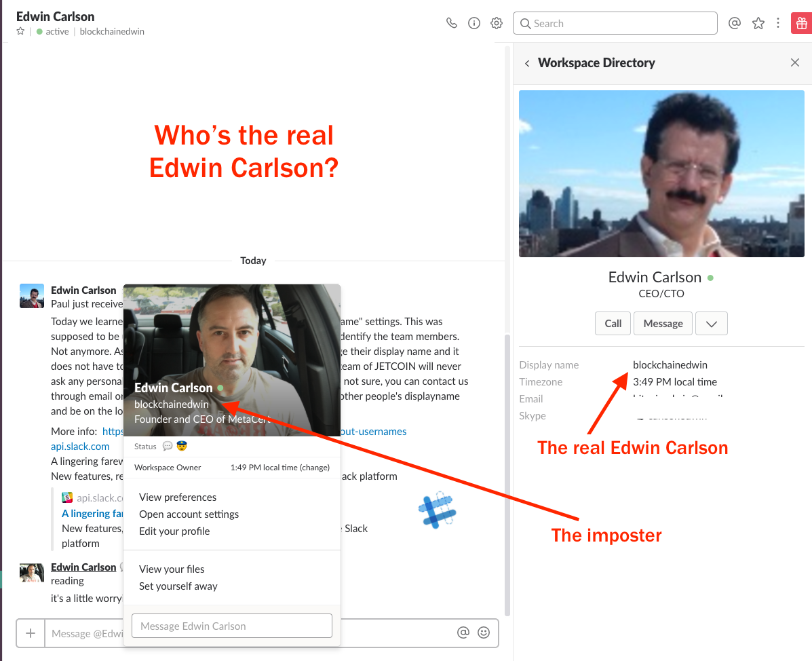
Task: Select View your files
Action: point(172,569)
